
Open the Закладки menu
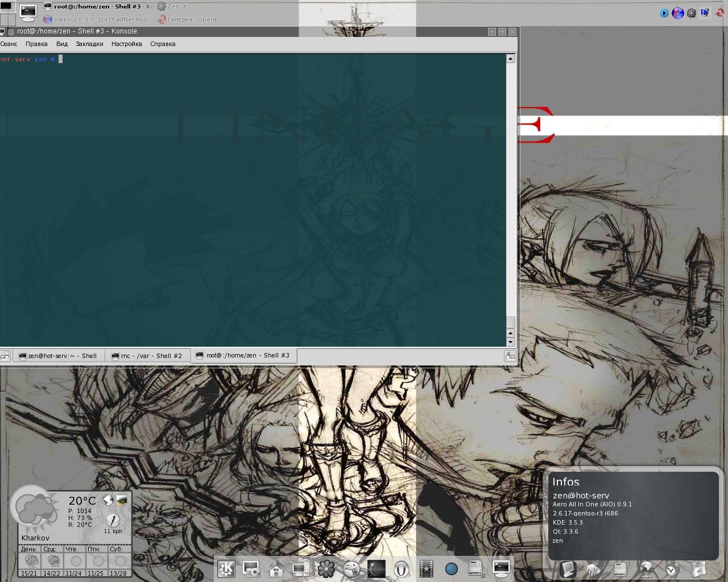89,44
